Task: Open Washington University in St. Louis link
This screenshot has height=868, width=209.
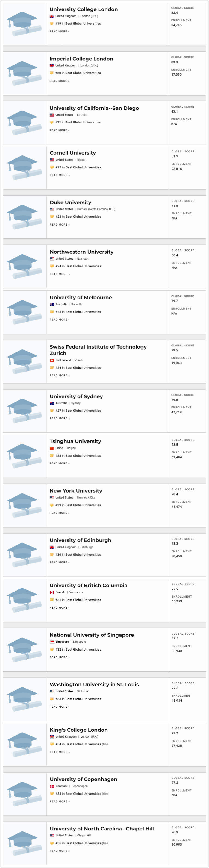Action: tap(94, 684)
